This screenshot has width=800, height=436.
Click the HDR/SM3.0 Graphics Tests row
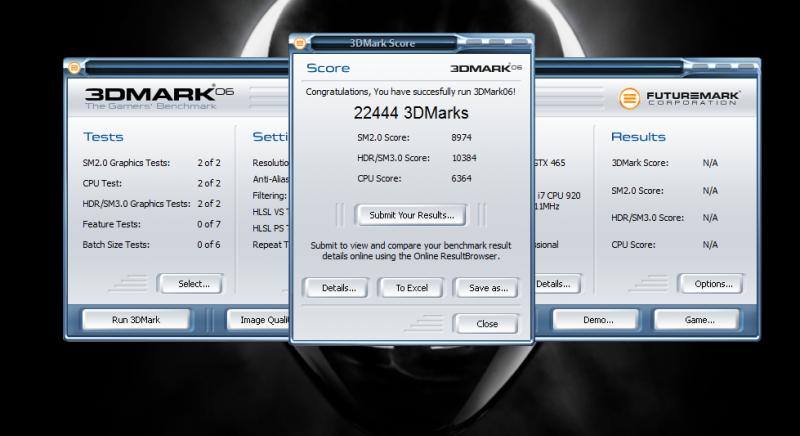point(152,203)
